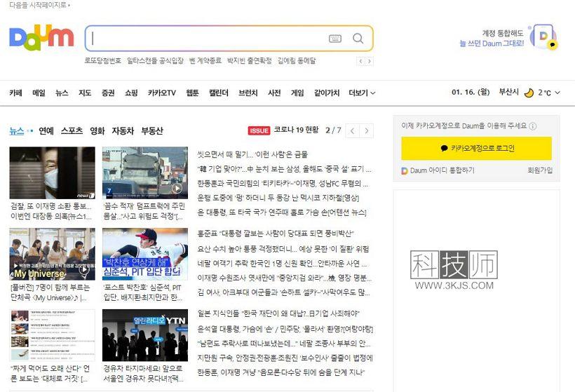Image resolution: width=575 pixels, height=392 pixels.
Task: Open the 캘린더 service
Action: pos(219,93)
